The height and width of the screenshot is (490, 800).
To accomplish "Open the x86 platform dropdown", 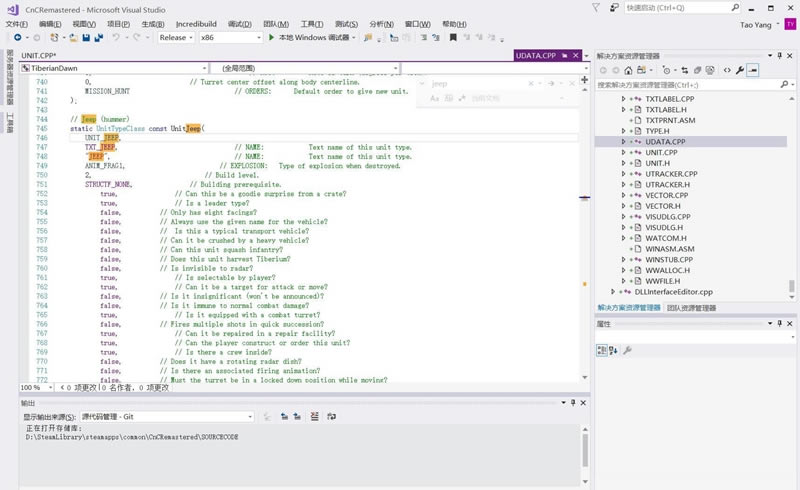I will pos(231,37).
